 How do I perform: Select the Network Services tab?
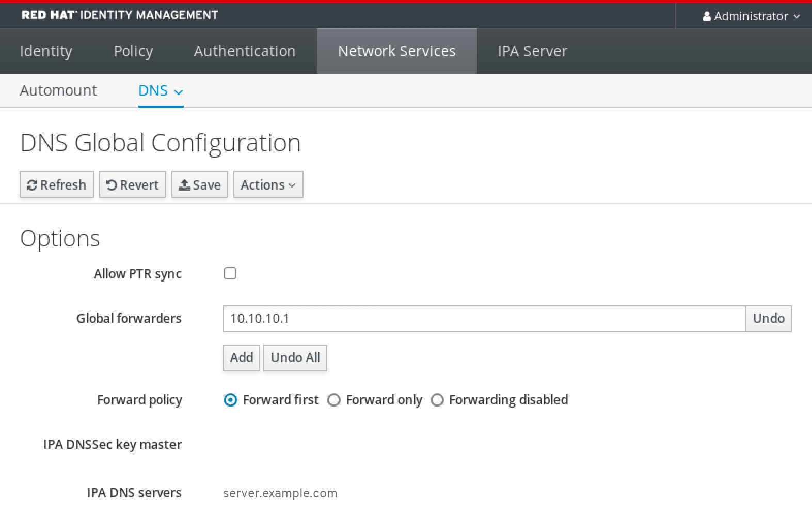coord(396,51)
